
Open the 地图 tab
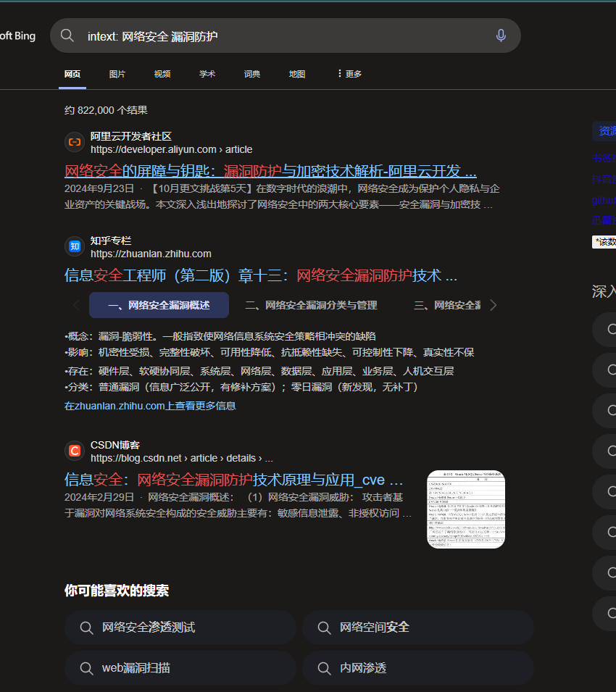pos(297,74)
